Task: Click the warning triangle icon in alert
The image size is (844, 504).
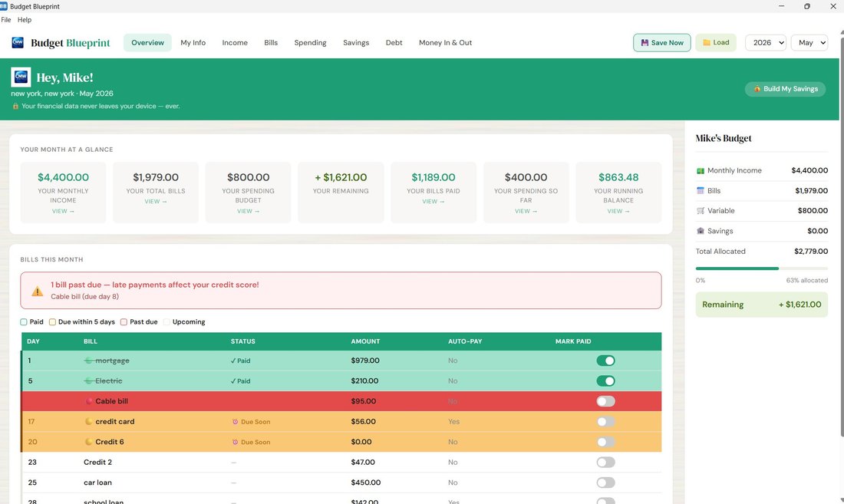Action: (37, 291)
